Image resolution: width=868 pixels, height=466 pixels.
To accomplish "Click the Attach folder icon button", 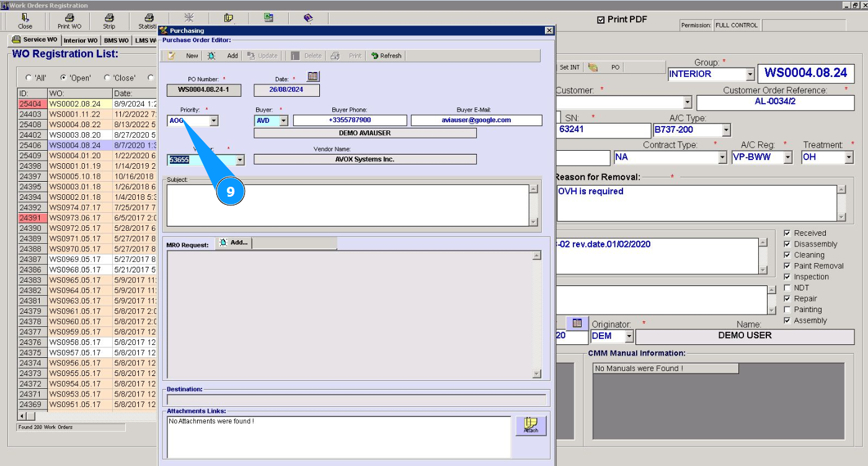I will tap(531, 426).
